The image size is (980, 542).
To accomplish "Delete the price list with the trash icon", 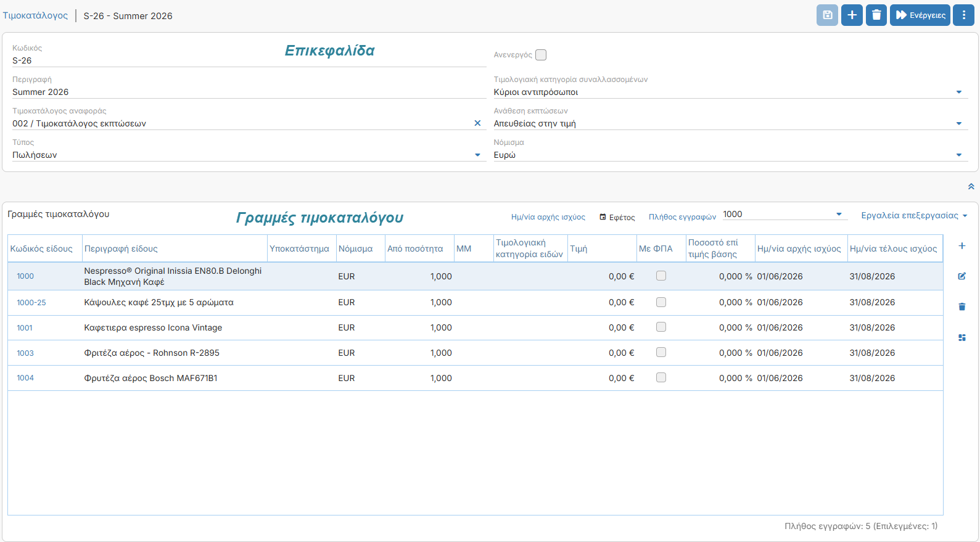I will pyautogui.click(x=876, y=15).
